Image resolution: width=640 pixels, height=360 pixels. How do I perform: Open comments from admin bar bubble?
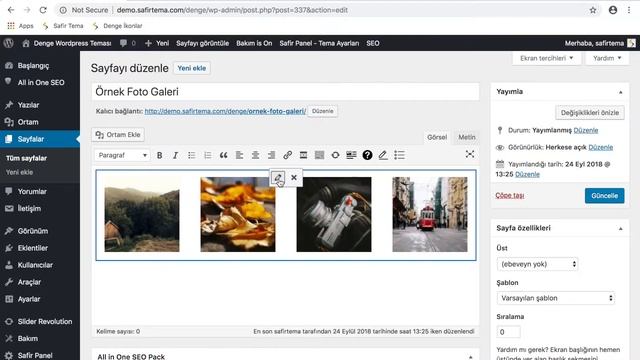click(127, 43)
